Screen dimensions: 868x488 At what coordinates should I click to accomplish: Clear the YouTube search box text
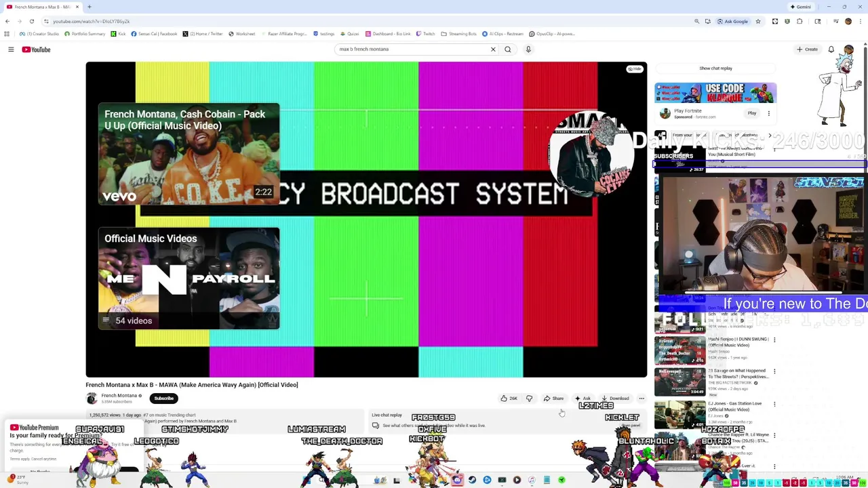coord(493,49)
